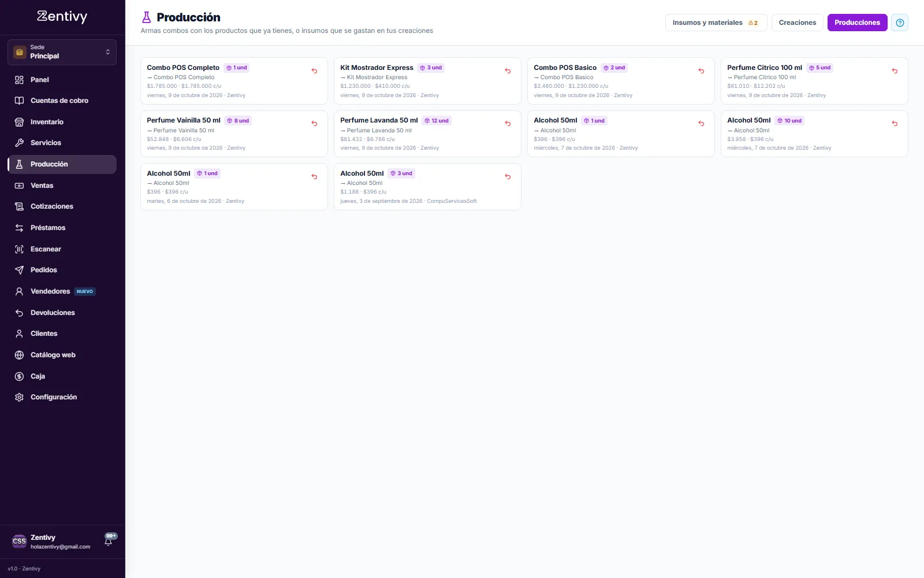924x578 pixels.
Task: Click the Zentivy logo
Action: (62, 17)
